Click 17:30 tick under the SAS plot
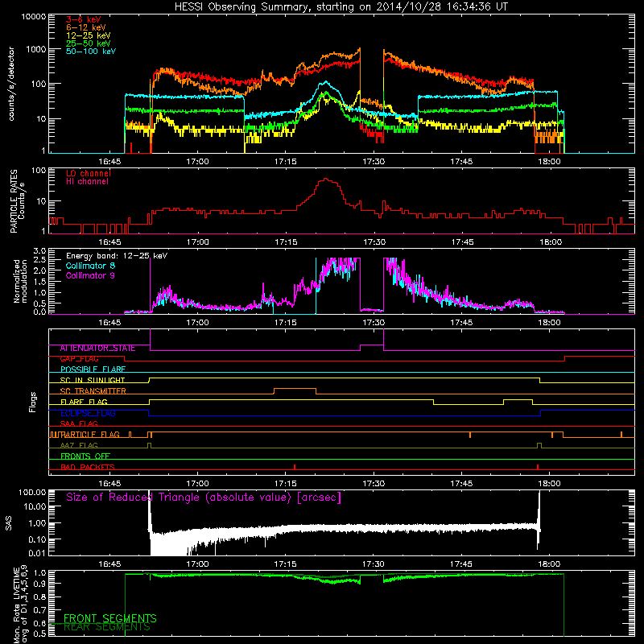 click(x=374, y=564)
